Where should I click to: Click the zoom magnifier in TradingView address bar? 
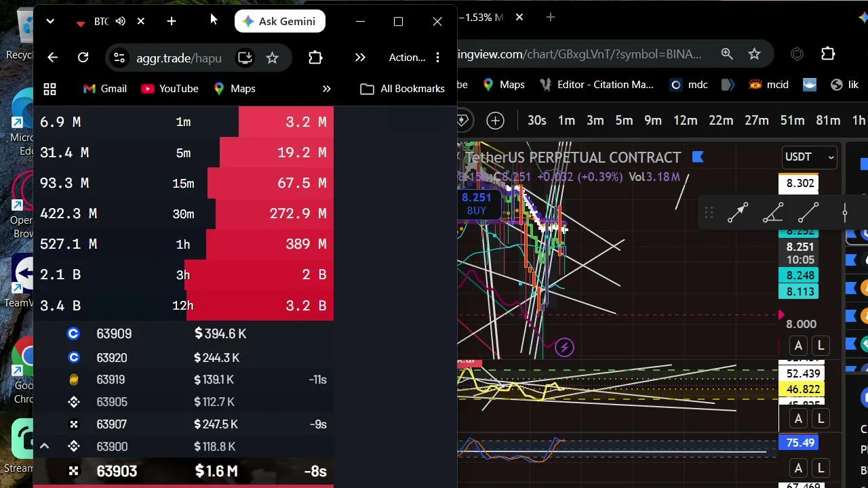click(x=727, y=54)
